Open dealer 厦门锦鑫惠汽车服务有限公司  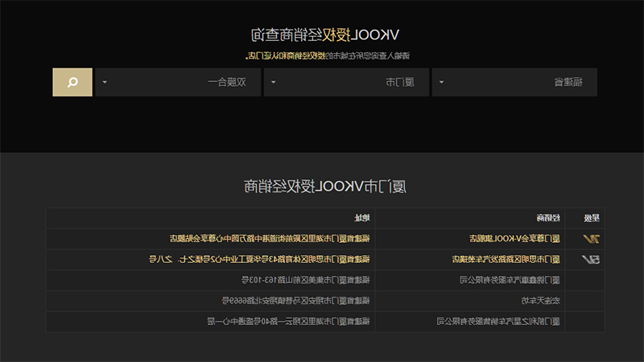click(510, 280)
